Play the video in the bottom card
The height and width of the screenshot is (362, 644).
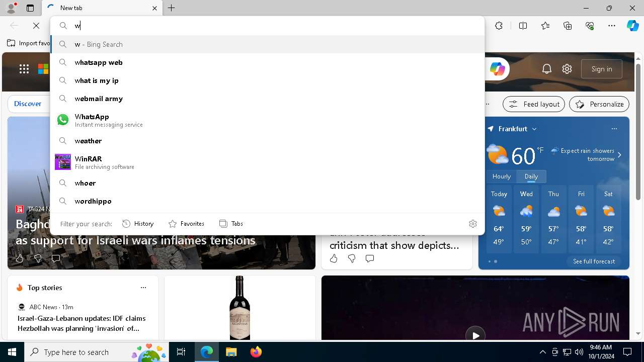pyautogui.click(x=475, y=335)
